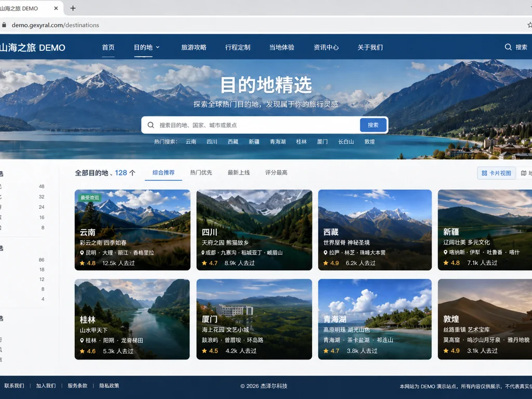
Task: Click the location pin icon on the 云南 card
Action: (82, 253)
